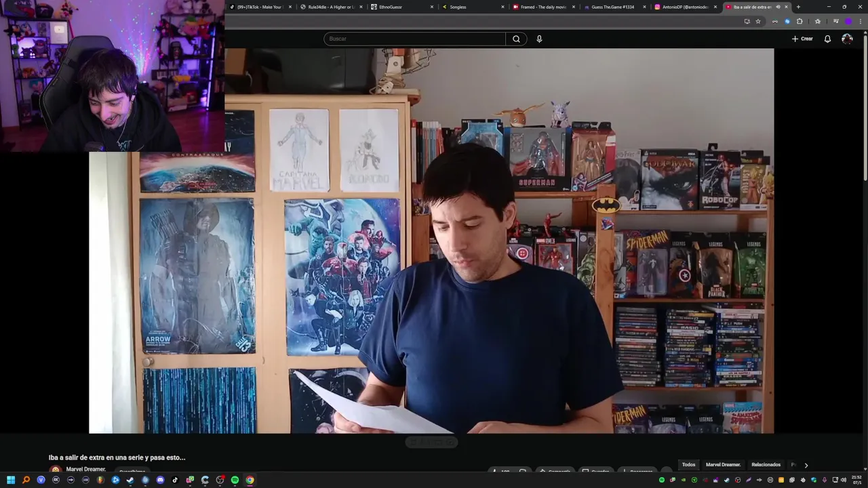Switch to Chrome in the taskbar
The width and height of the screenshot is (868, 488).
tap(250, 480)
